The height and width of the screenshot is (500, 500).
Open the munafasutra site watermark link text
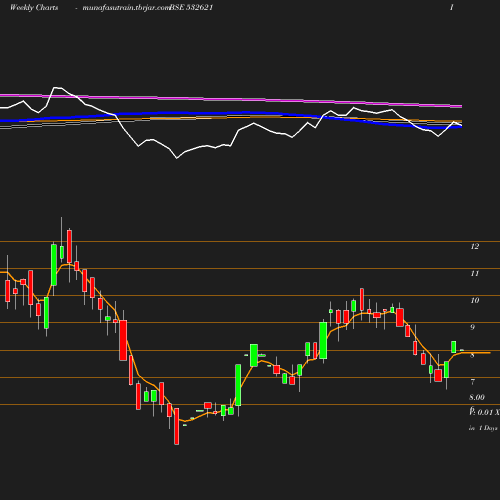tap(126, 8)
